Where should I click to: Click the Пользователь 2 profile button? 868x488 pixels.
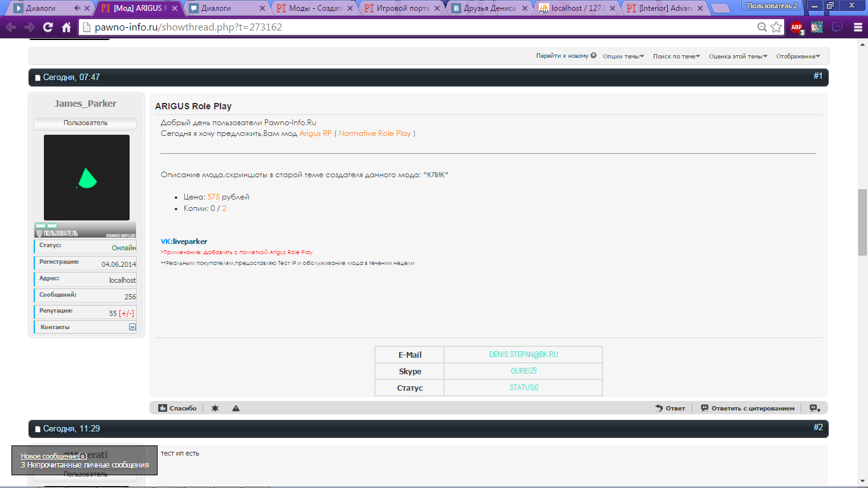click(x=772, y=5)
